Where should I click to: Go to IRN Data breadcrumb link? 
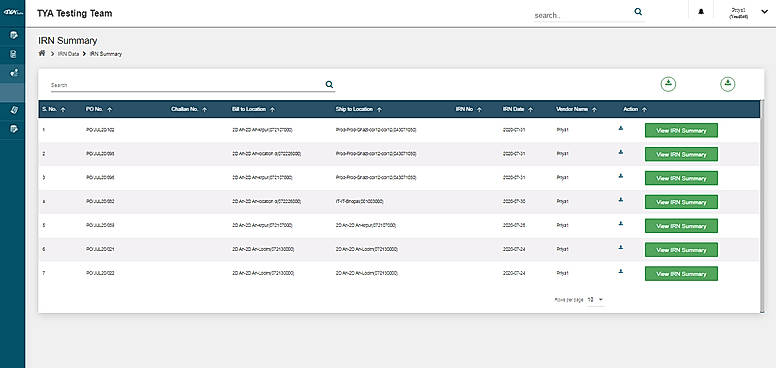68,54
